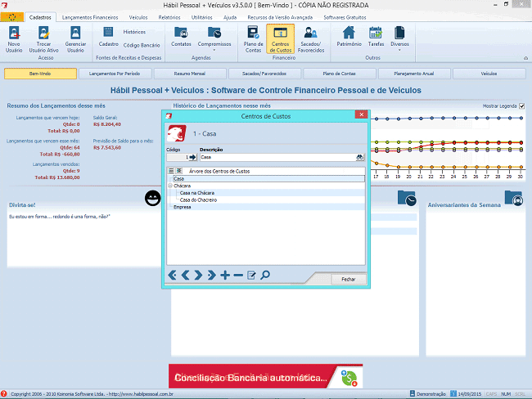Viewport: 532px width, 399px height.
Task: Switch to Cadastros ribbon tab
Action: click(x=40, y=17)
